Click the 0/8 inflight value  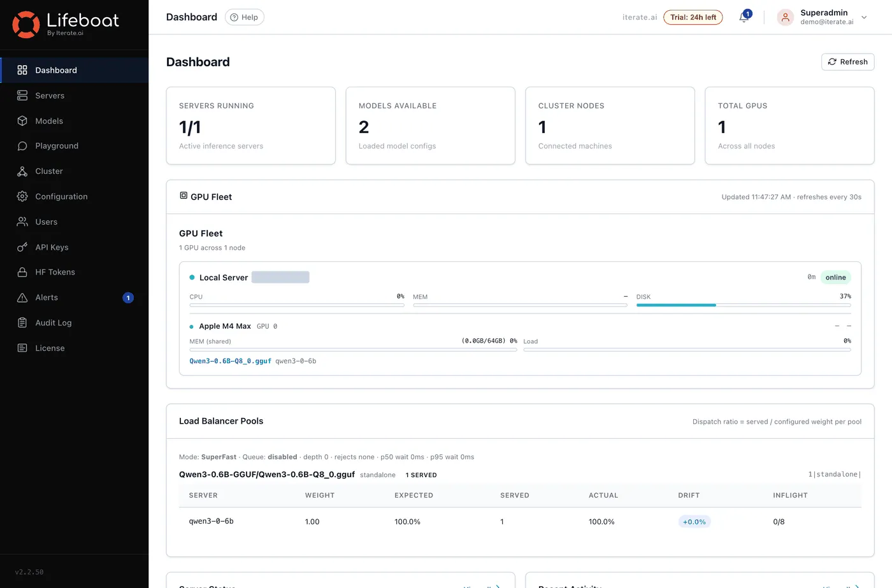tap(779, 522)
